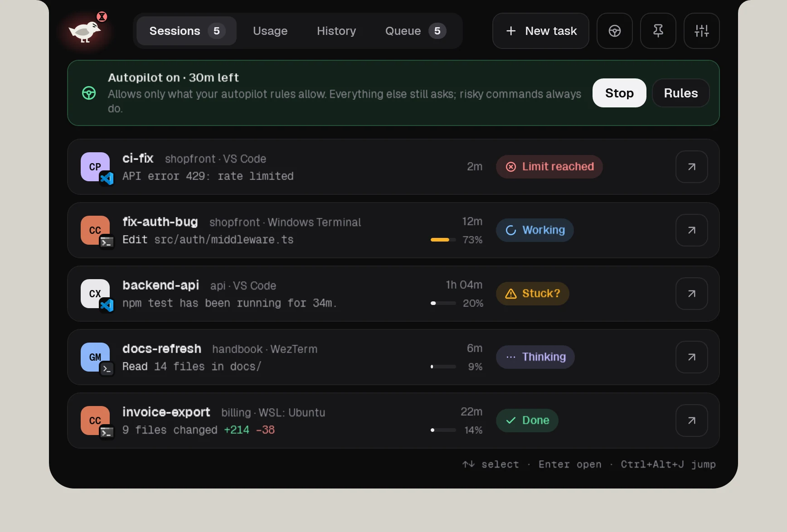The height and width of the screenshot is (532, 787).
Task: Select the fix-auth-bug session title
Action: [160, 222]
